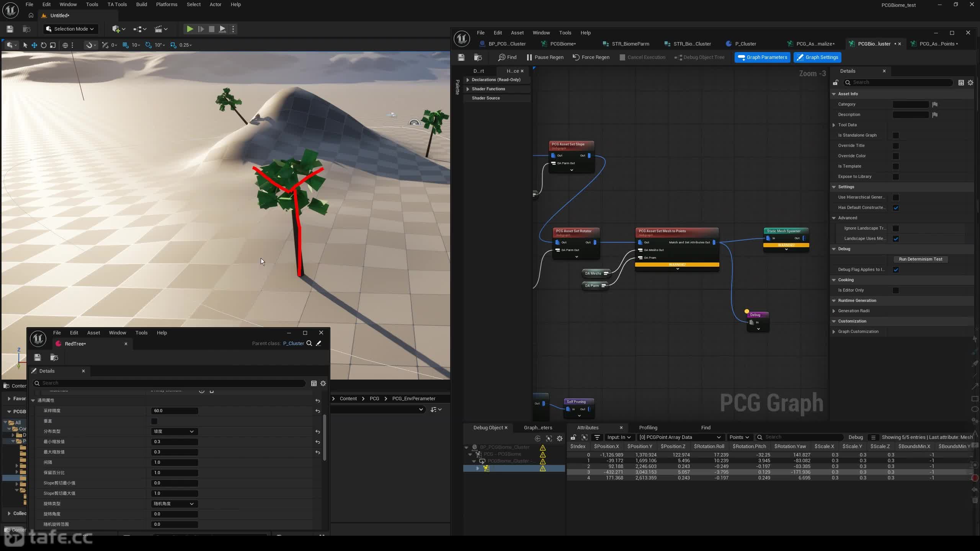Toggle the Is Editor Only checkbox
The image size is (980, 551).
coord(896,290)
